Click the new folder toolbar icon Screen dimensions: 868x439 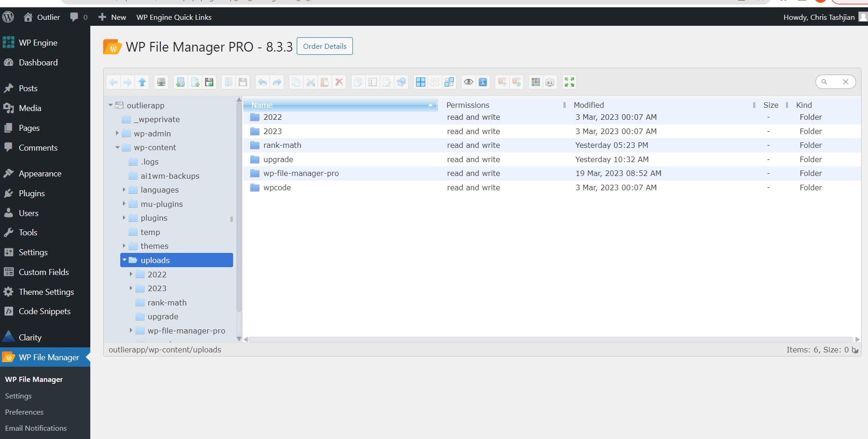(x=180, y=82)
